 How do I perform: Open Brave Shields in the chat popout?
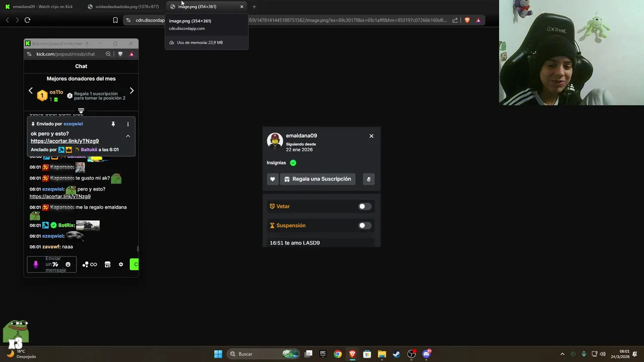click(x=120, y=54)
